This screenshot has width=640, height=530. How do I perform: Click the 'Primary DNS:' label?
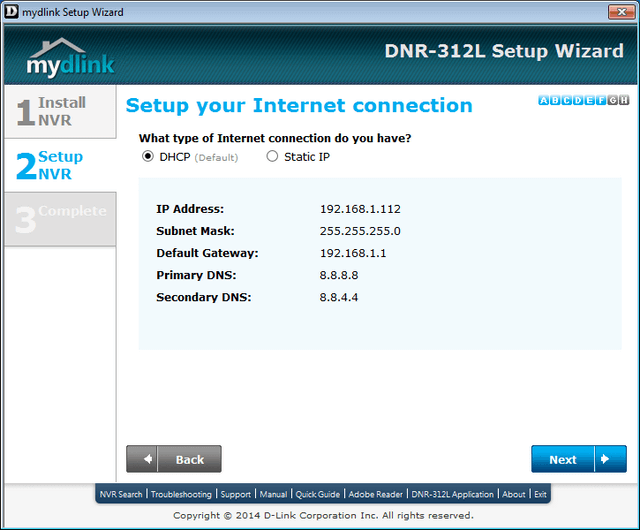pos(196,275)
